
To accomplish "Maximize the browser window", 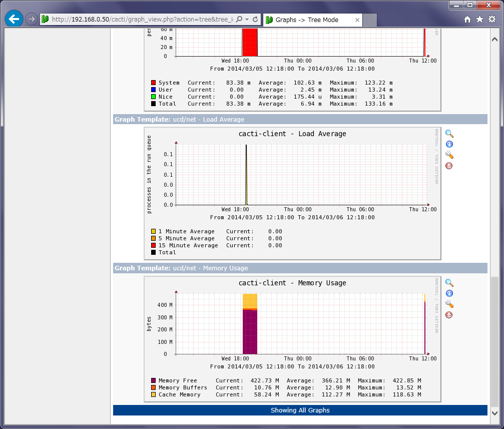I will pyautogui.click(x=470, y=5).
